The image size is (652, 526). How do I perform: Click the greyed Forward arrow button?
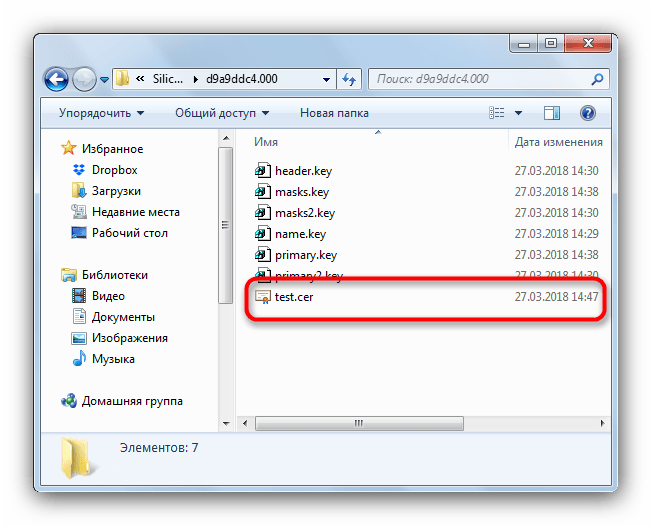click(x=84, y=79)
